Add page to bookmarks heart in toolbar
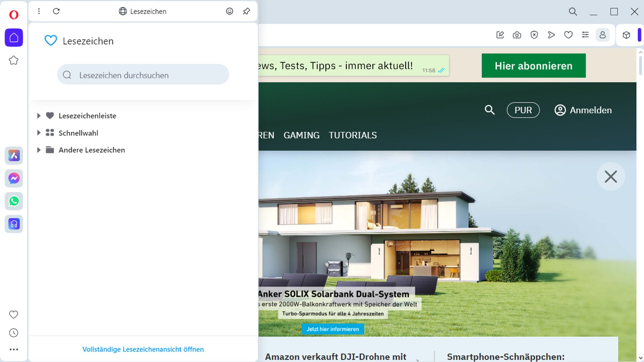 (568, 35)
